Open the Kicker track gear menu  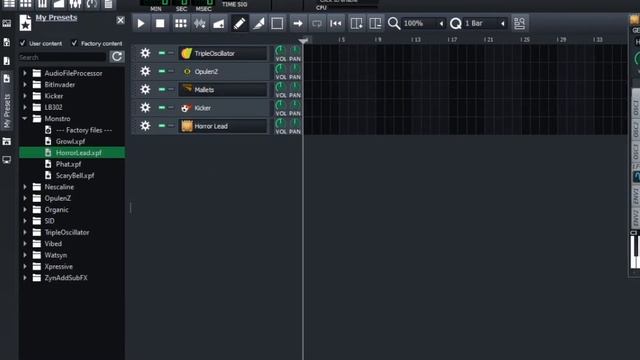(x=145, y=108)
